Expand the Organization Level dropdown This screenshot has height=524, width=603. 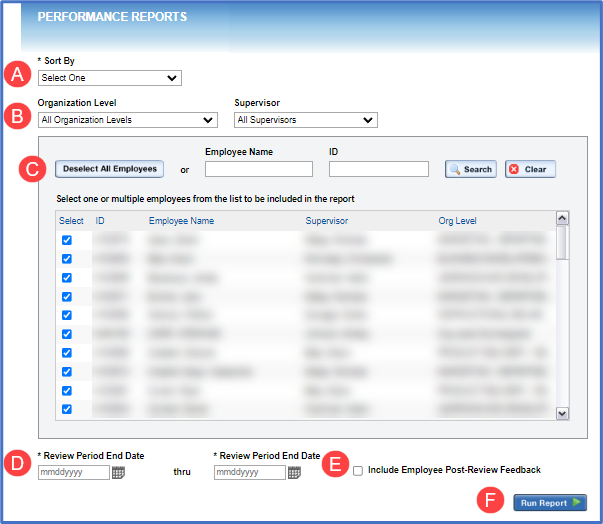coord(128,120)
